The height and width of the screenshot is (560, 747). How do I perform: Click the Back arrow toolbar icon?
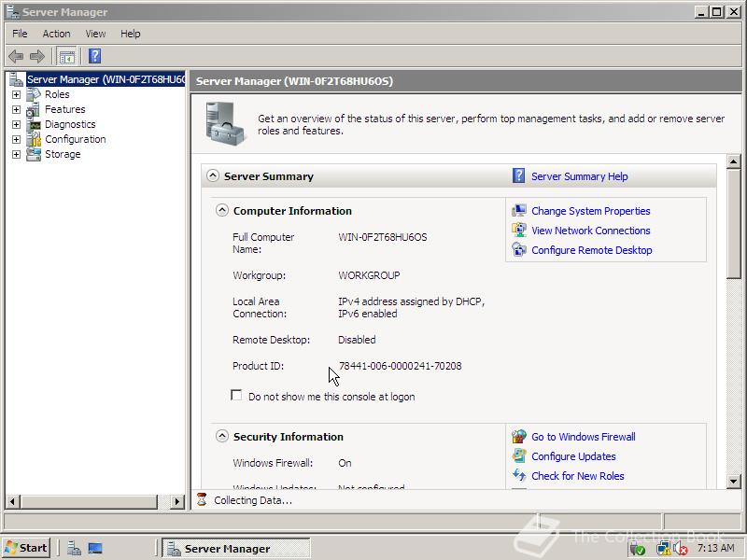click(x=16, y=57)
